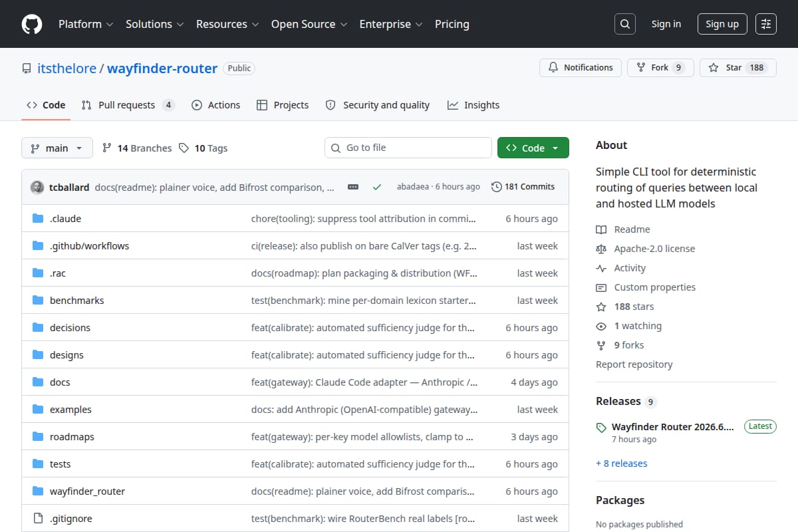Open the wayfinder_router folder name

(87, 491)
